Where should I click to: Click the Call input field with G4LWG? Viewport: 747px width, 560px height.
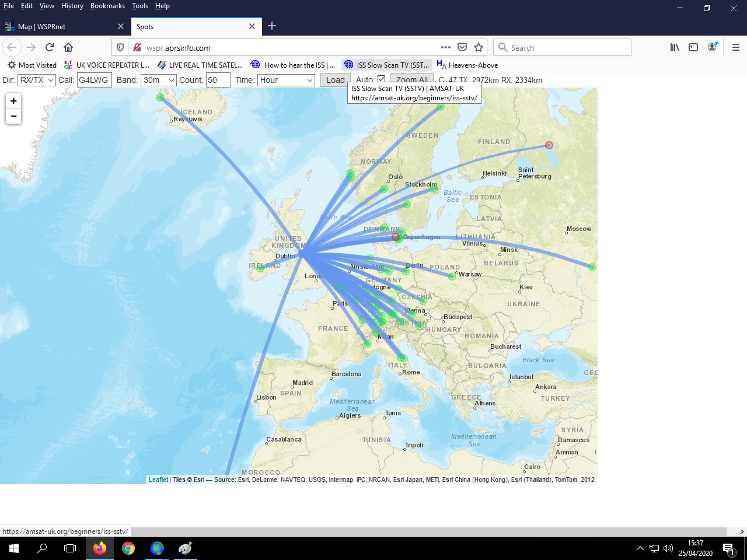[94, 80]
